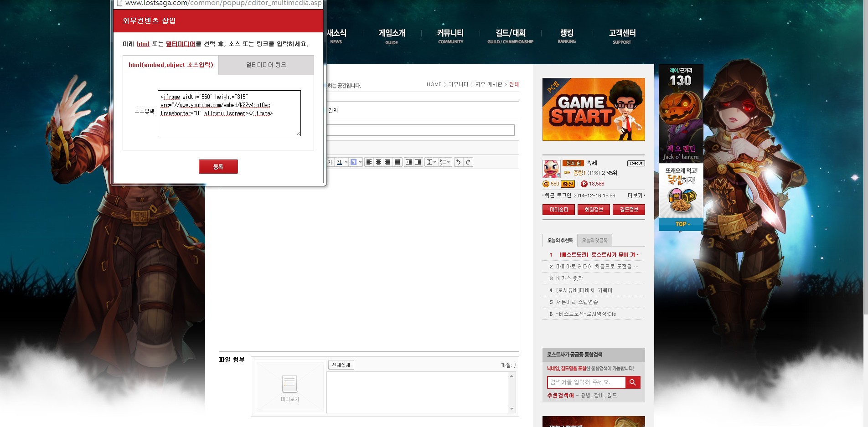Image resolution: width=868 pixels, height=427 pixels.
Task: Click the duck avatar profile picture
Action: pos(552,169)
